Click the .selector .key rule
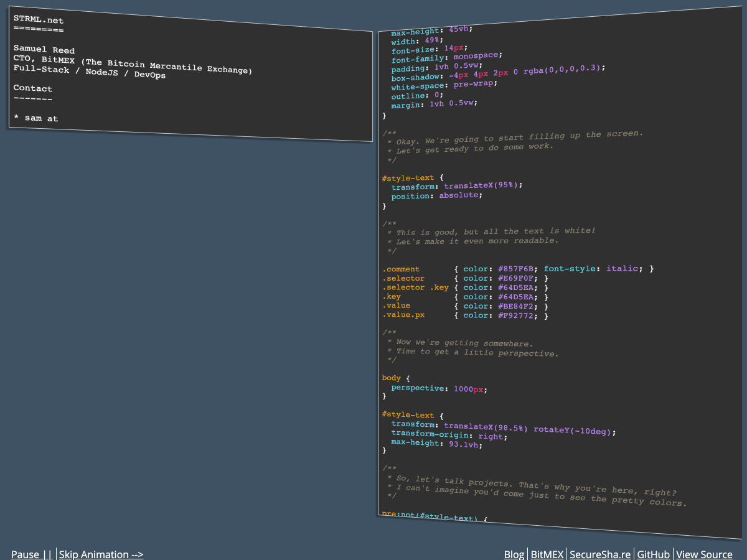 [465, 287]
